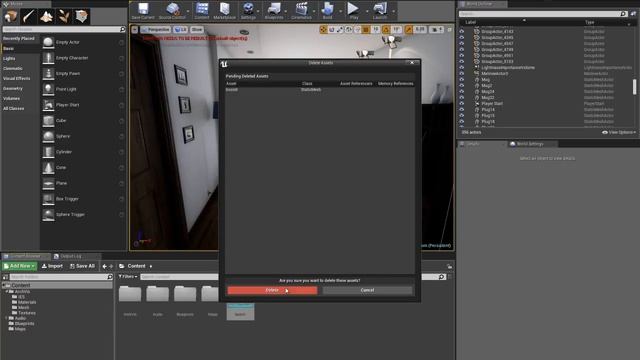Open Source Control from toolbar
Image resolution: width=640 pixels, height=360 pixels.
pos(172,11)
